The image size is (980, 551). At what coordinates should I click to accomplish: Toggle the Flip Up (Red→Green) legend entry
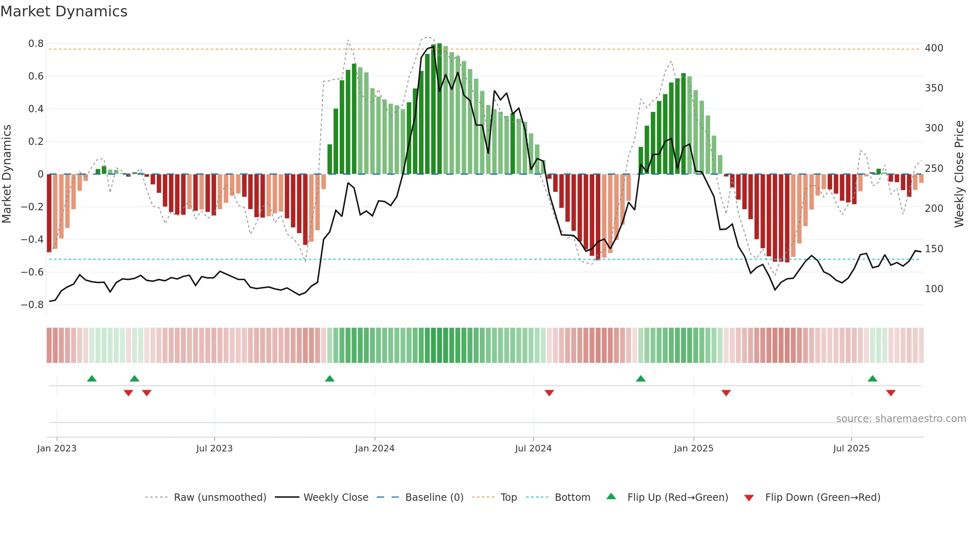(667, 497)
